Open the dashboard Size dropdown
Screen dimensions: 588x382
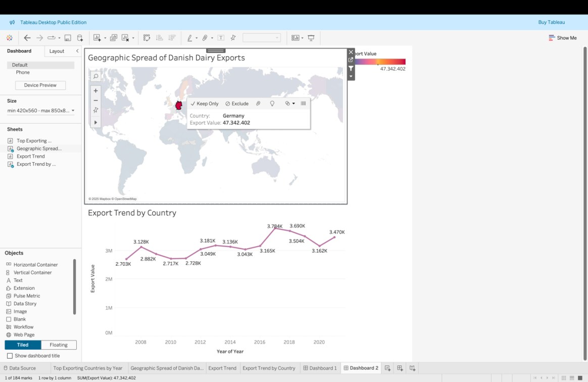point(40,111)
